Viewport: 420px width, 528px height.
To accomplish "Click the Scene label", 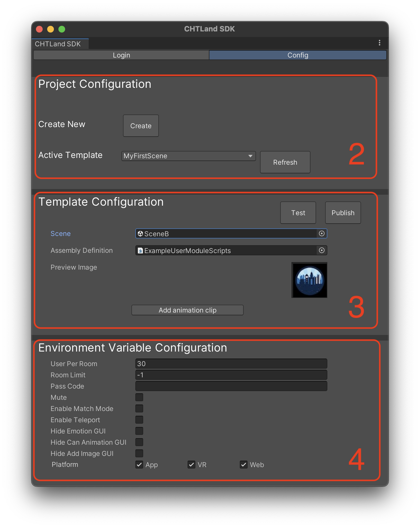I will point(61,234).
